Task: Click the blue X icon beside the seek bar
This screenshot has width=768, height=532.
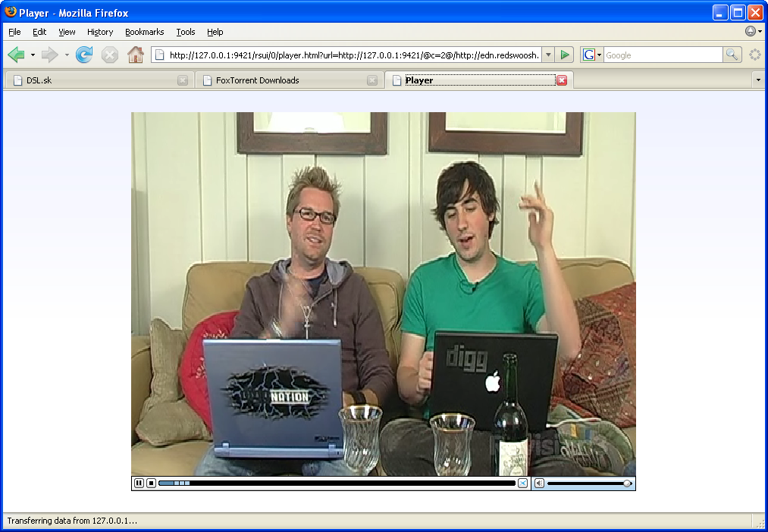Action: point(522,483)
